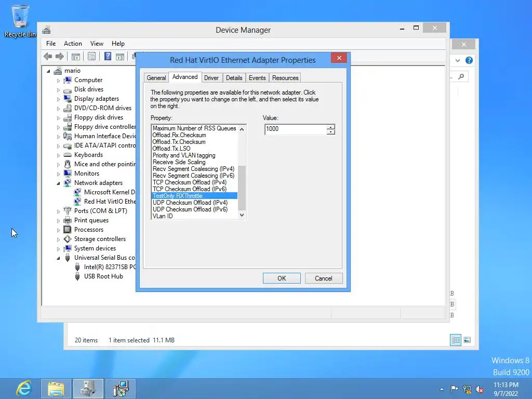Open the Action menu
The width and height of the screenshot is (532, 399).
[x=73, y=44]
